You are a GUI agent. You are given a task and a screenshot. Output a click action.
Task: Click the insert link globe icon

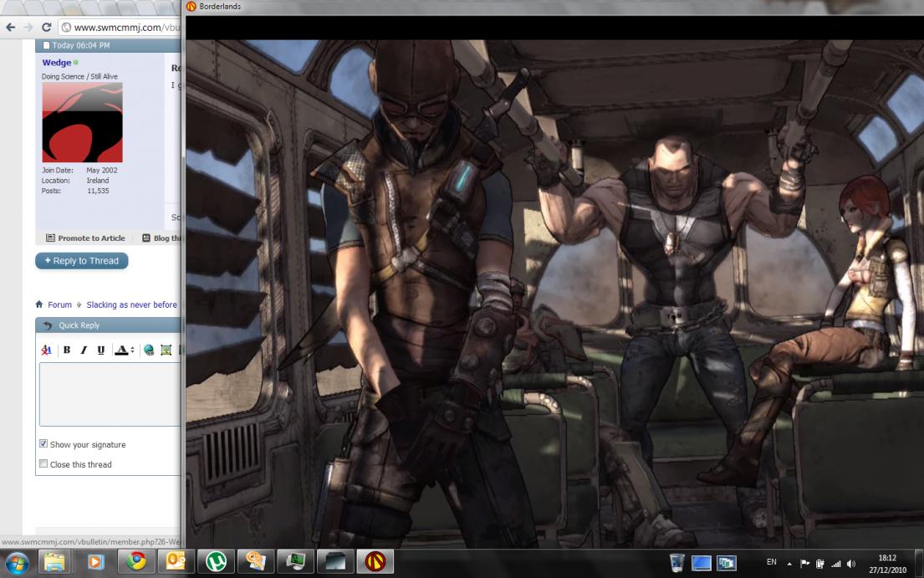(149, 350)
